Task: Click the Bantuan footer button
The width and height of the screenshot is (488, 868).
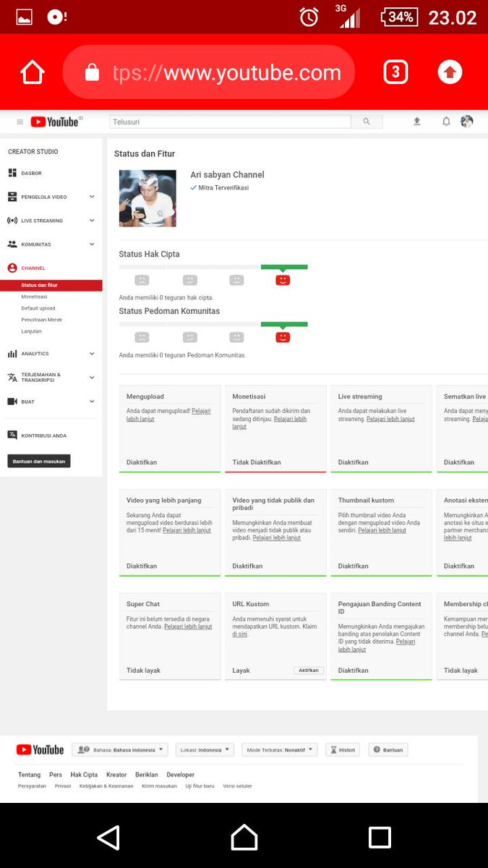Action: [x=388, y=750]
